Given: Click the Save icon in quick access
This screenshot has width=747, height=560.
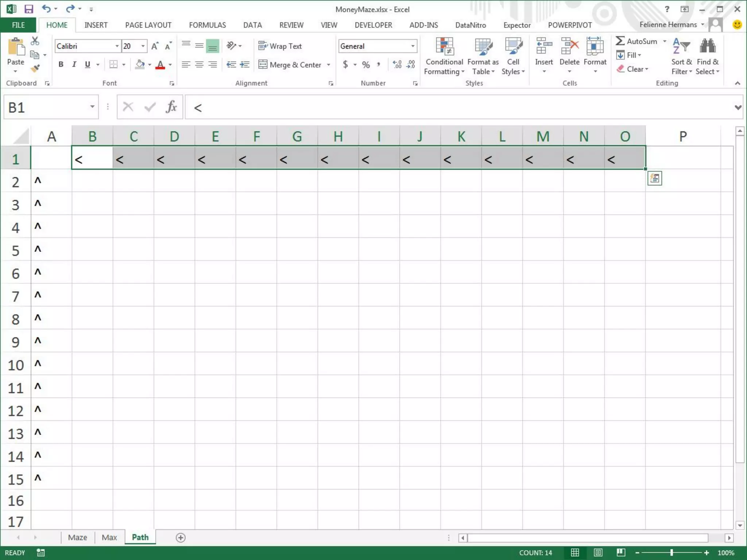Looking at the screenshot, I should (28, 9).
